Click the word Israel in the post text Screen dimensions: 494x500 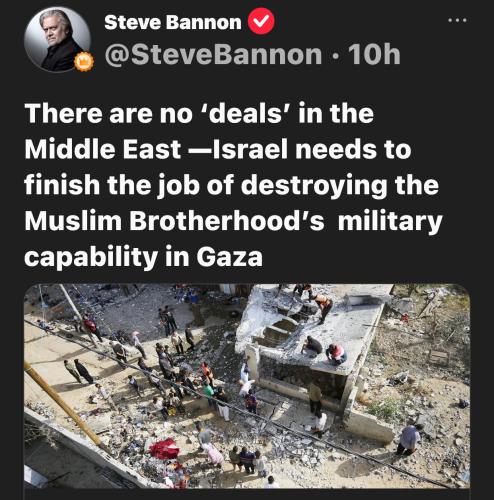pos(249,149)
